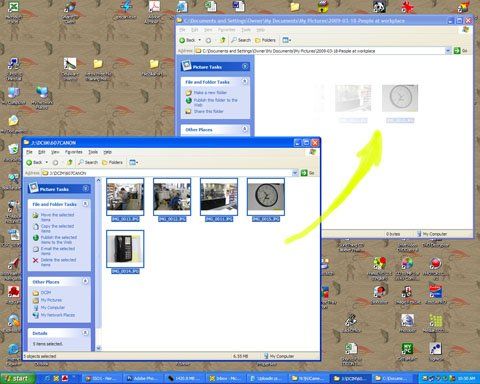Open Search in the People at workplace window
This screenshot has width=480, height=384.
(241, 40)
